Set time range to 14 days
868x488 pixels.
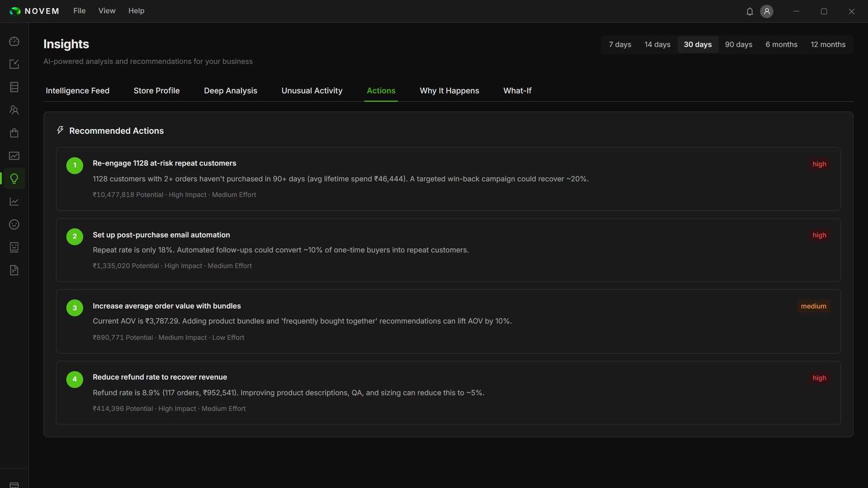point(657,44)
